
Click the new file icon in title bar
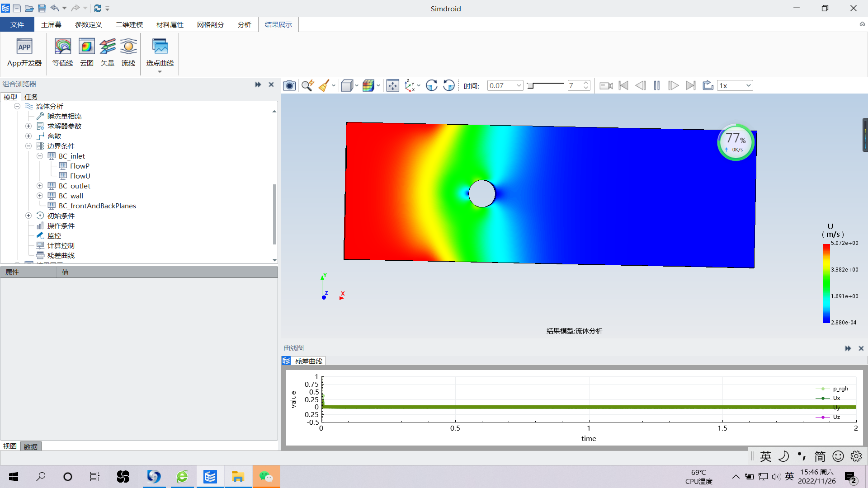click(x=17, y=8)
